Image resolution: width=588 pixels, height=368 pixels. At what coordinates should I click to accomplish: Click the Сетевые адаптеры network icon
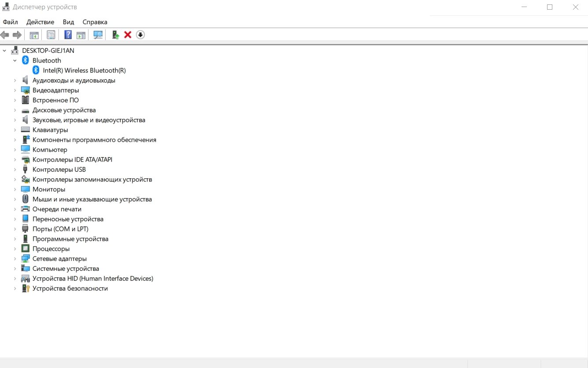tap(26, 258)
